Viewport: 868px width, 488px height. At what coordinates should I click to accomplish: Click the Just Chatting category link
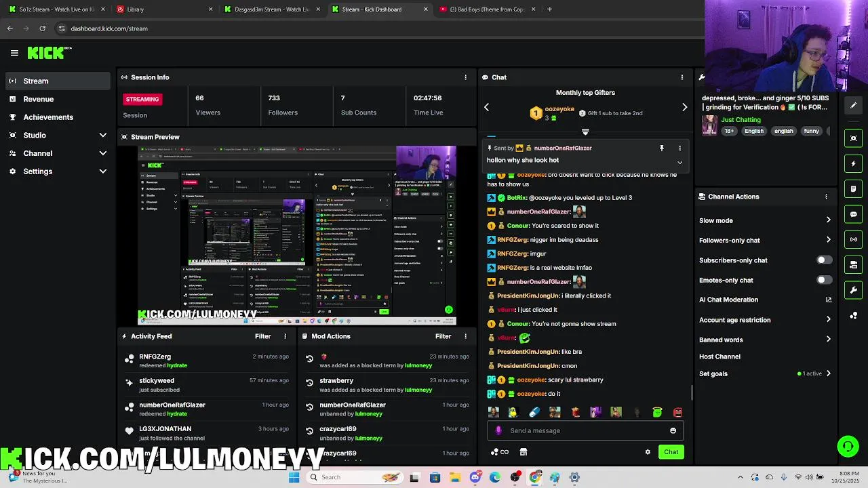tap(741, 120)
